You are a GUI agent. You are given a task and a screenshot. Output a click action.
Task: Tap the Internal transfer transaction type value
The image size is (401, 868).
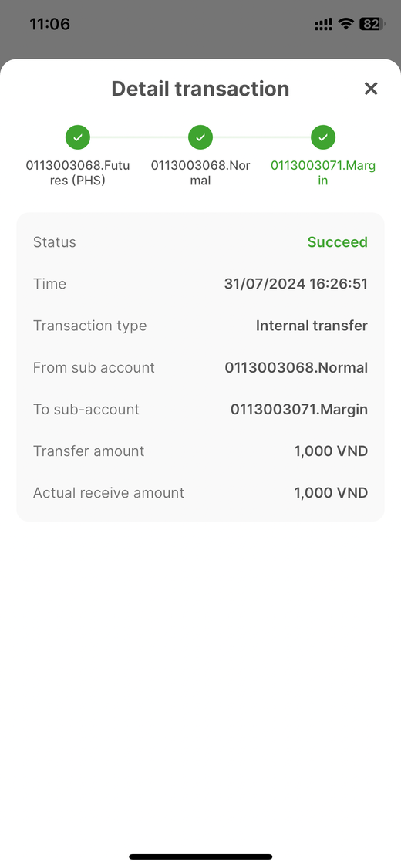312,326
